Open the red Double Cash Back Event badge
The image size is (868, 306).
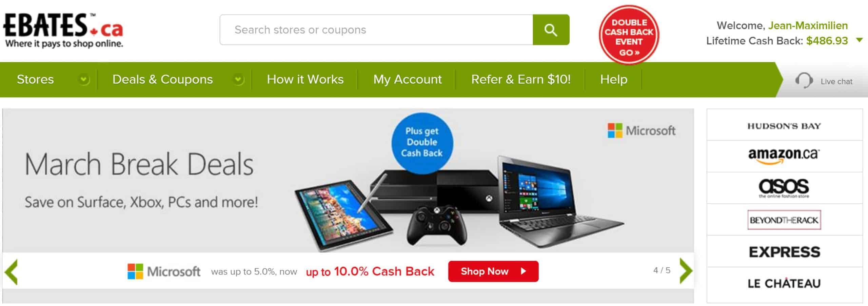(x=629, y=35)
